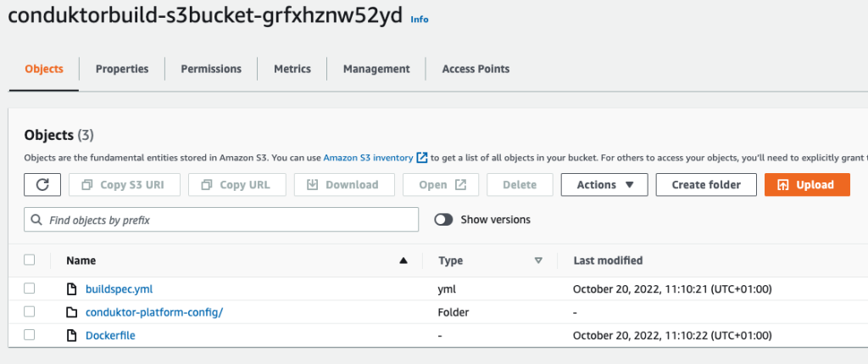868x364 pixels.
Task: Check the select-all objects checkbox in header
Action: click(x=30, y=260)
